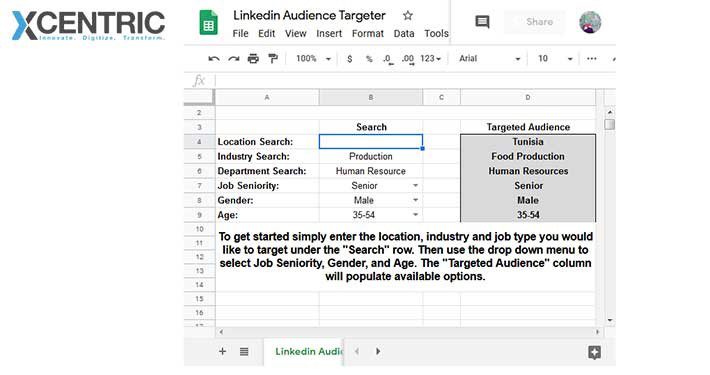Format as currency with dollar icon
This screenshot has width=710, height=375.
(350, 59)
